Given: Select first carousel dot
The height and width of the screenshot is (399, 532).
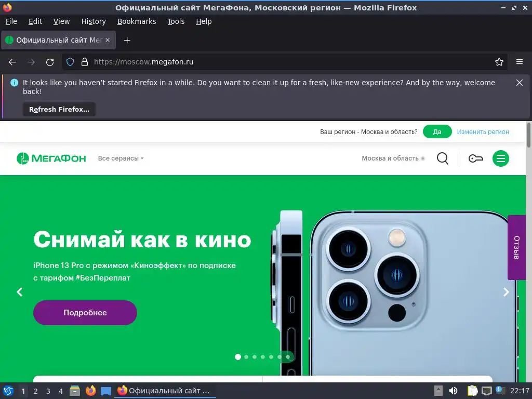Looking at the screenshot, I should pyautogui.click(x=238, y=357).
